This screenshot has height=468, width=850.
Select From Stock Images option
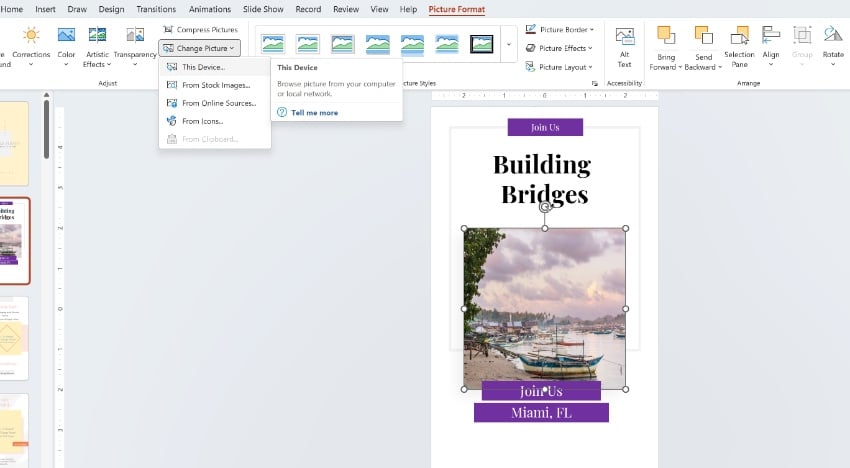click(216, 85)
